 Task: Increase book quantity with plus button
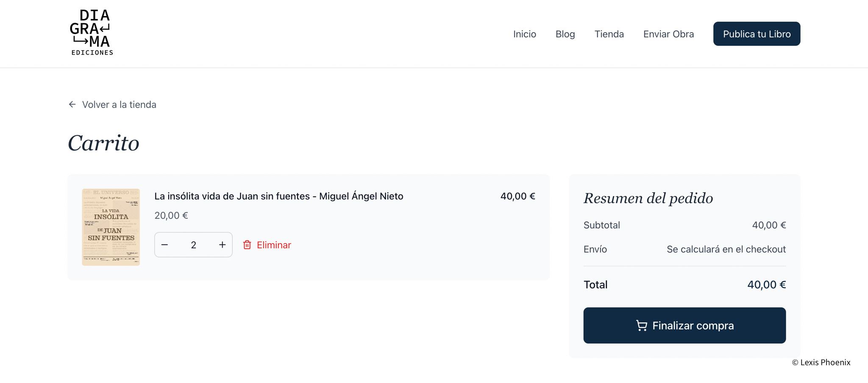click(x=222, y=245)
